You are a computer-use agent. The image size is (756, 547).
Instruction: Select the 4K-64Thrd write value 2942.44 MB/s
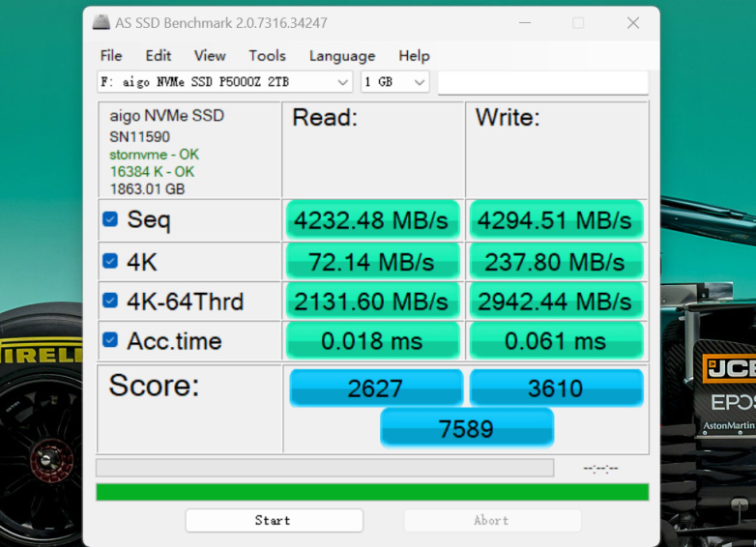[556, 302]
